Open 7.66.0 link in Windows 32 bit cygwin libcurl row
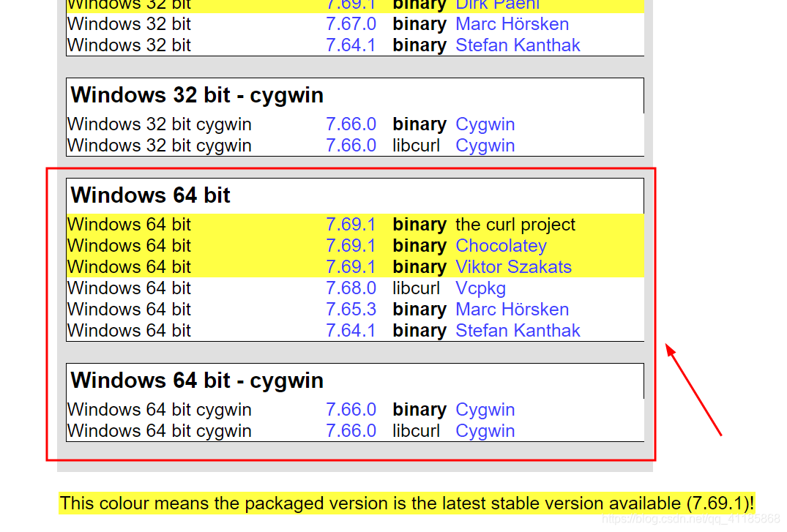The width and height of the screenshot is (787, 532). click(x=351, y=146)
